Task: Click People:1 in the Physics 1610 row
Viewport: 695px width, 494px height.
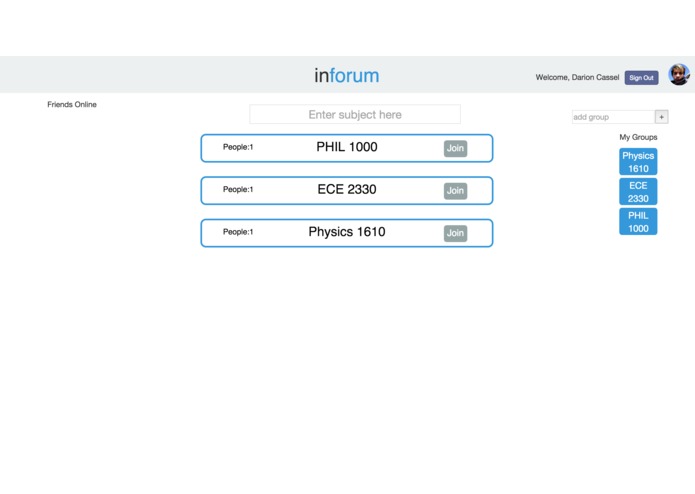Action: coord(238,232)
